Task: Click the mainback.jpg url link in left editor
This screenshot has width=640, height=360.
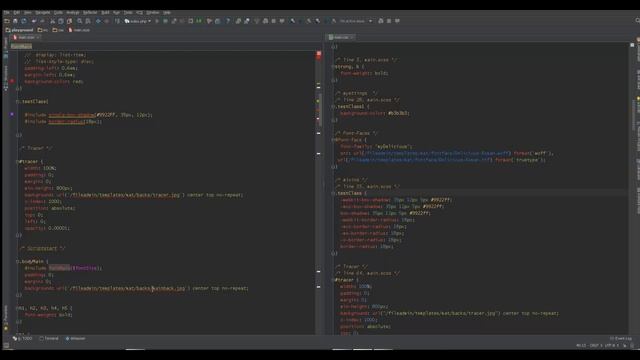Action: [127, 288]
